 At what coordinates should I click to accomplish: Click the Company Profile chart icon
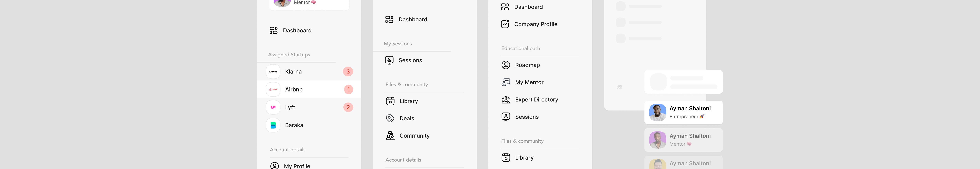505,24
